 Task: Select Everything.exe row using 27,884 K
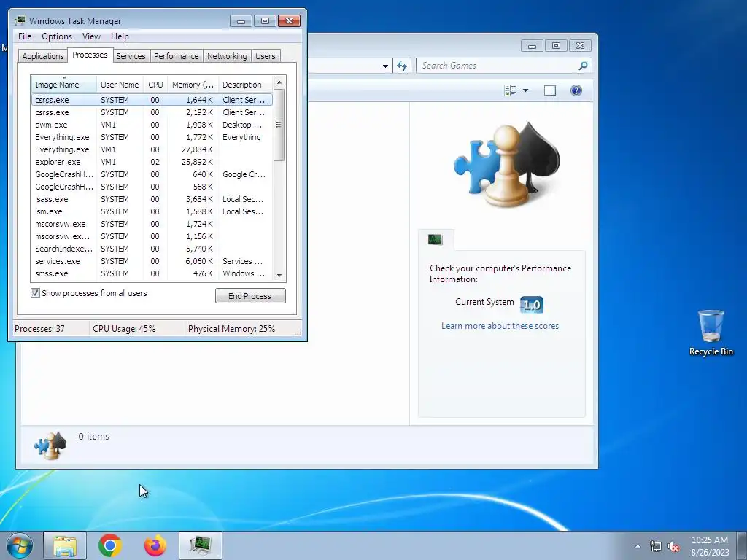[x=152, y=149]
